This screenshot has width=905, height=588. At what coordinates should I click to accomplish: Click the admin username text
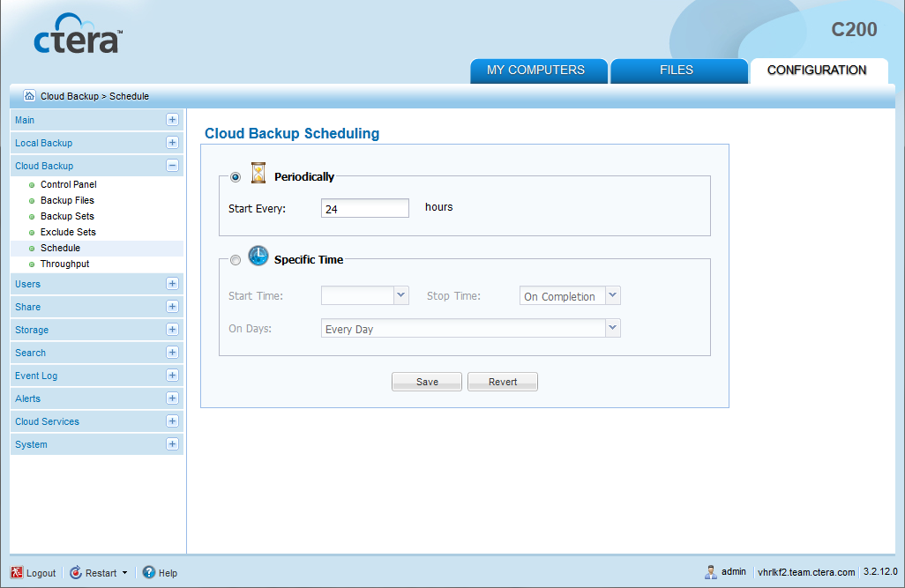click(734, 572)
